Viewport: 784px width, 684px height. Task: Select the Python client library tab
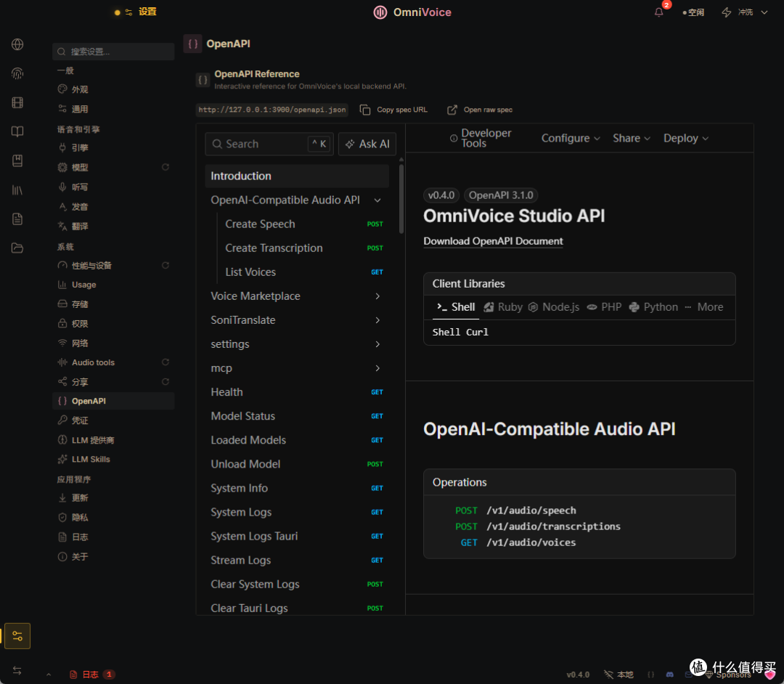point(653,307)
